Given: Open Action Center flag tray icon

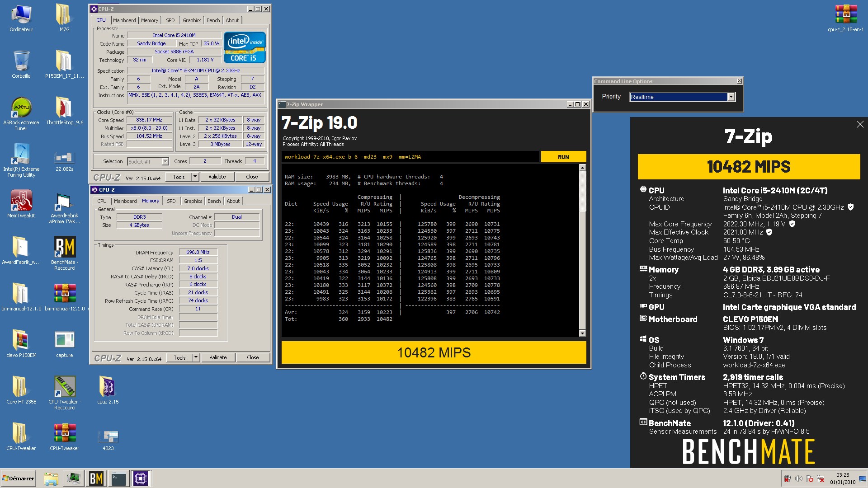Looking at the screenshot, I should pos(810,479).
